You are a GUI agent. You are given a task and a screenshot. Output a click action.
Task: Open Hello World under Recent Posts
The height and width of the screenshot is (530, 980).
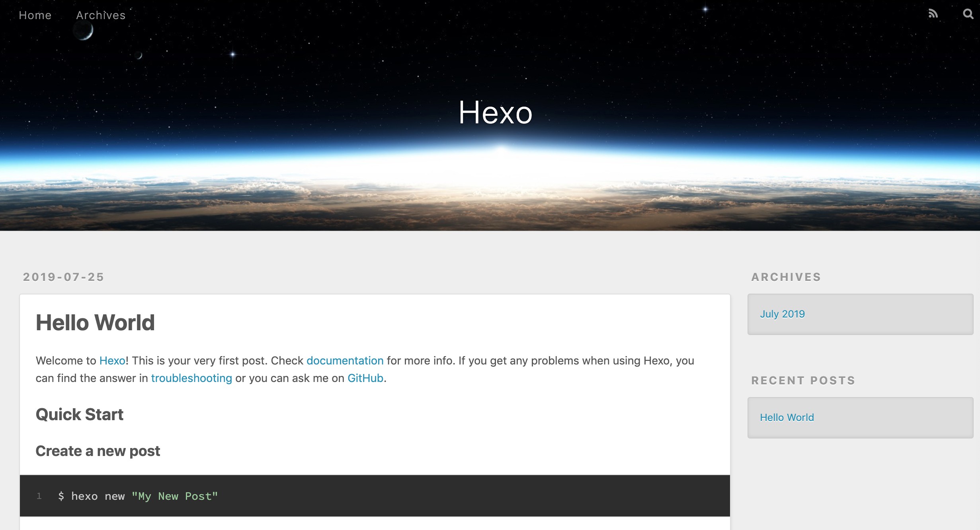pyautogui.click(x=787, y=417)
